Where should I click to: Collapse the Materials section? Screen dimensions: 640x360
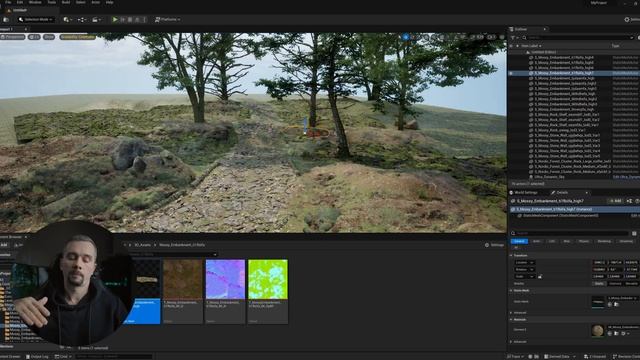click(x=511, y=320)
